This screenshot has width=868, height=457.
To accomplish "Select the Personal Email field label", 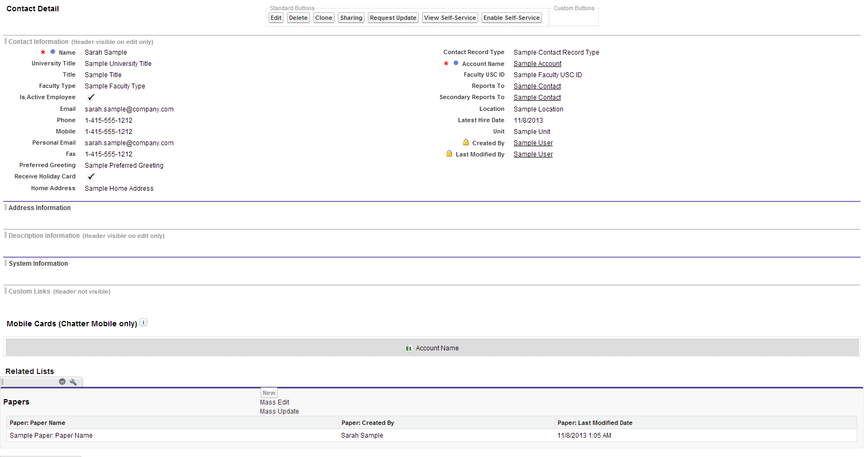I will [x=54, y=143].
